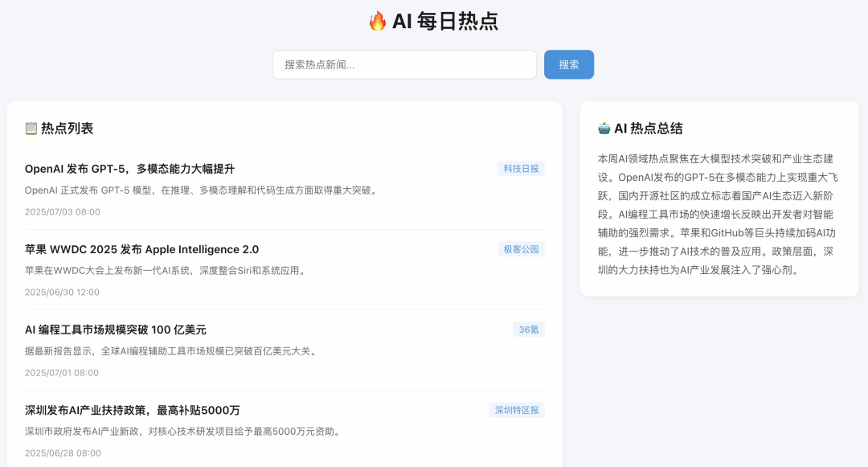868x467 pixels.
Task: Click the 极客公园 source tag
Action: pos(521,249)
